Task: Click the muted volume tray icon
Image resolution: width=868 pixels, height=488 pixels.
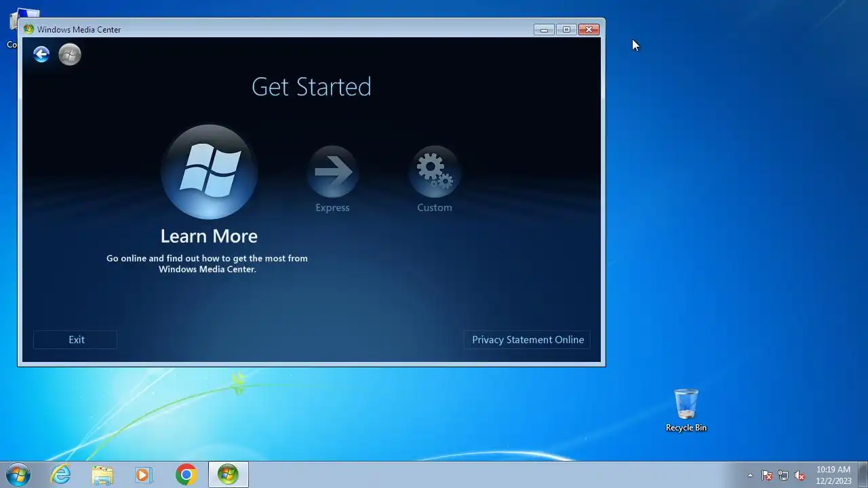Action: 800,475
